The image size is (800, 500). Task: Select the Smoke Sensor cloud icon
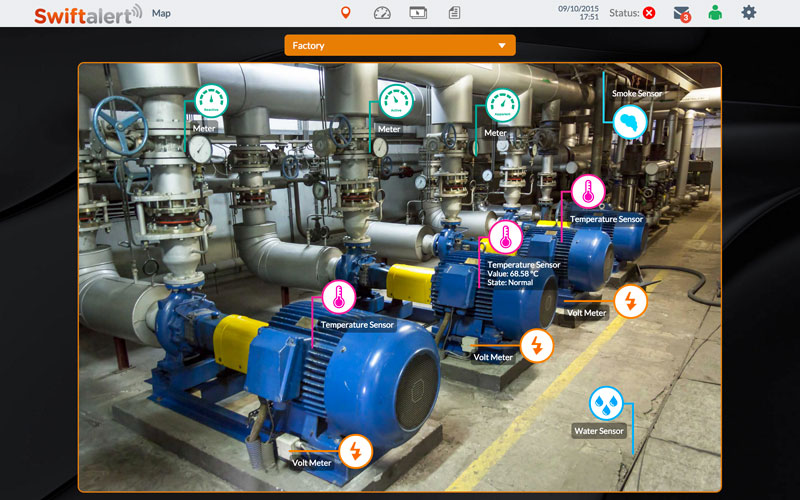click(x=630, y=122)
